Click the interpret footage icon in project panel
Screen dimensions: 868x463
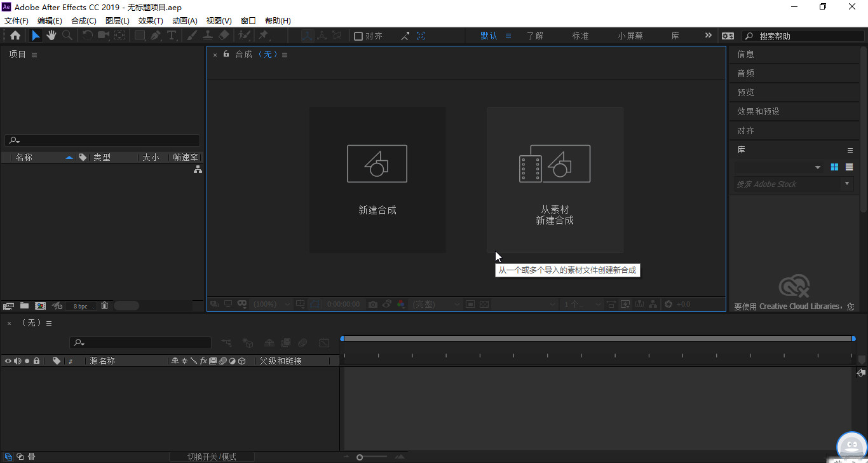[x=9, y=306]
